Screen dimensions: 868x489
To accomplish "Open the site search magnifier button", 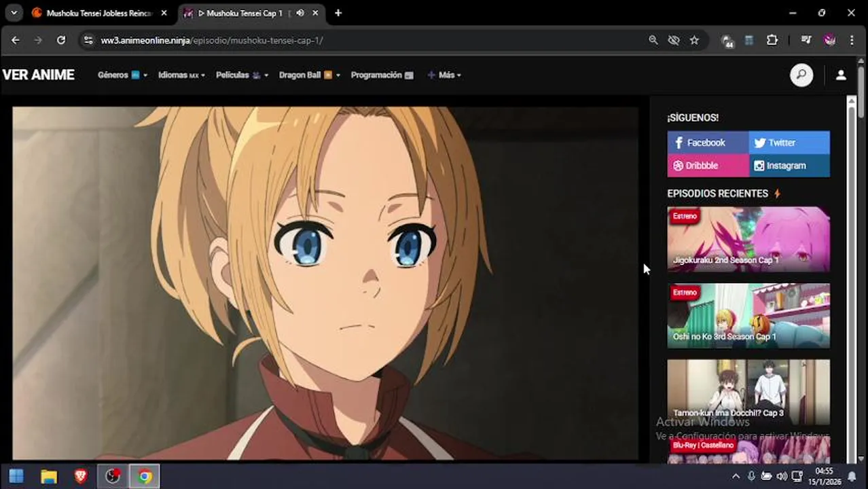I will coord(801,75).
